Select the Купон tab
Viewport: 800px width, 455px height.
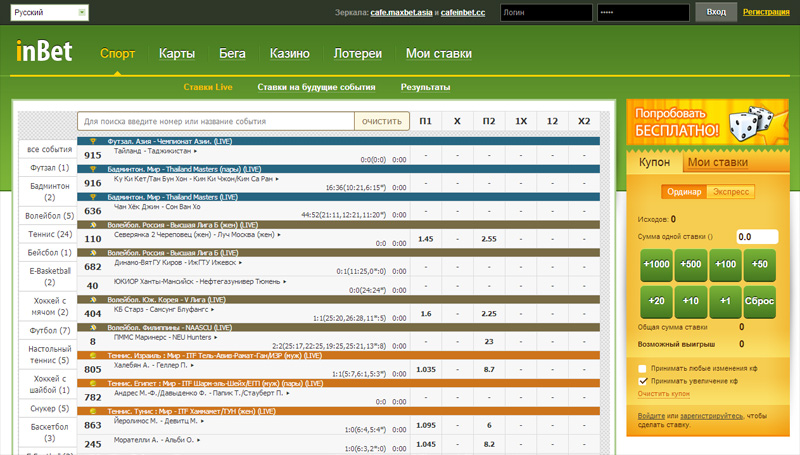(x=654, y=162)
